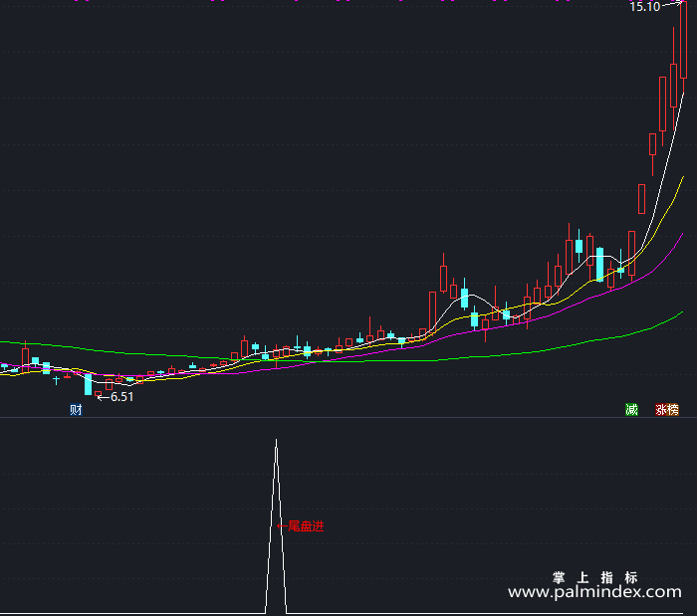Image resolution: width=697 pixels, height=616 pixels.
Task: Click the red 尾盘进 signal label
Action: point(306,526)
